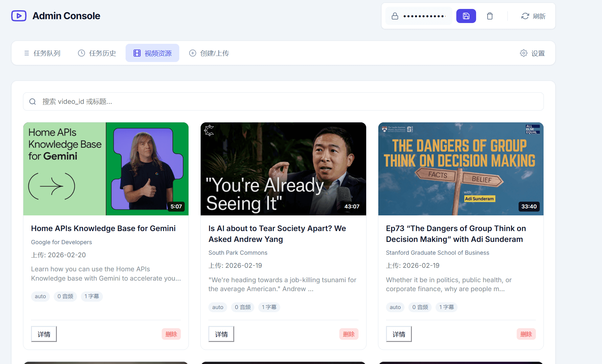
Task: Select the 视频资源 tab
Action: (152, 53)
